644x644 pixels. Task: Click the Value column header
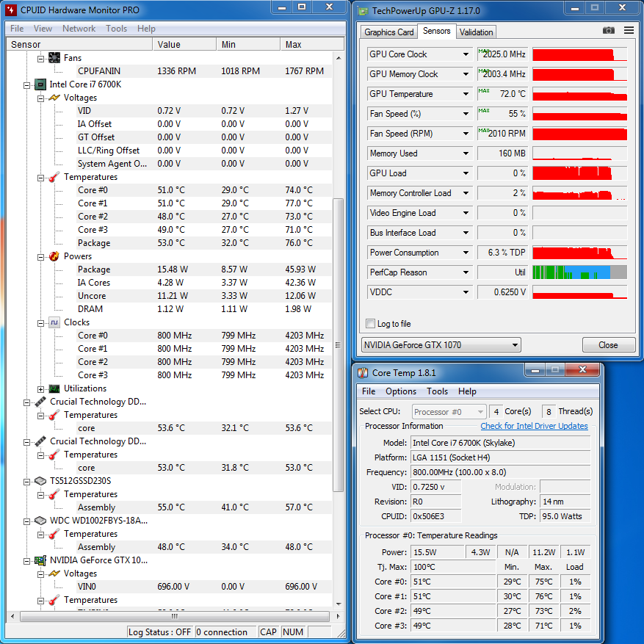[184, 44]
